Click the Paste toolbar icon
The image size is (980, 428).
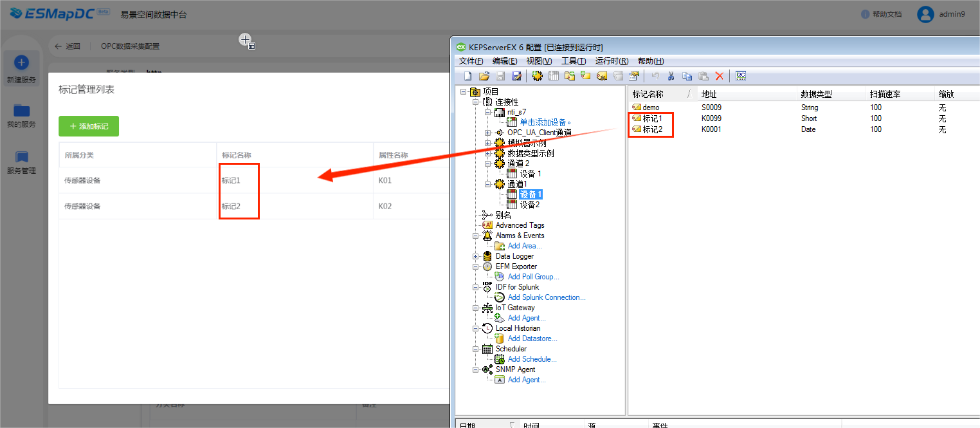[x=703, y=76]
